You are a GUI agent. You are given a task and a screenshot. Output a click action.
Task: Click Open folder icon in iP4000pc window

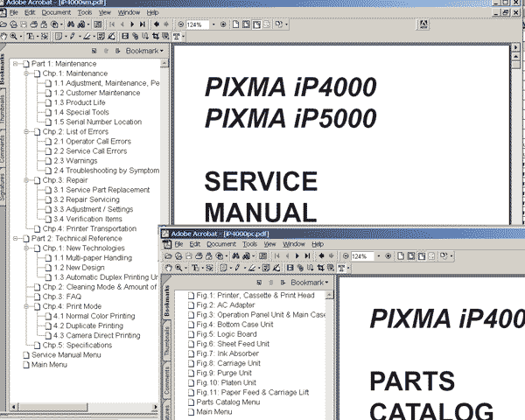(x=168, y=256)
